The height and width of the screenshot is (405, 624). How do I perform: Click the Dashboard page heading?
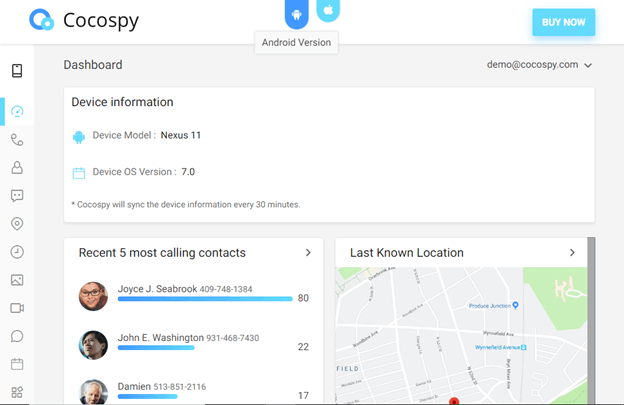(93, 65)
